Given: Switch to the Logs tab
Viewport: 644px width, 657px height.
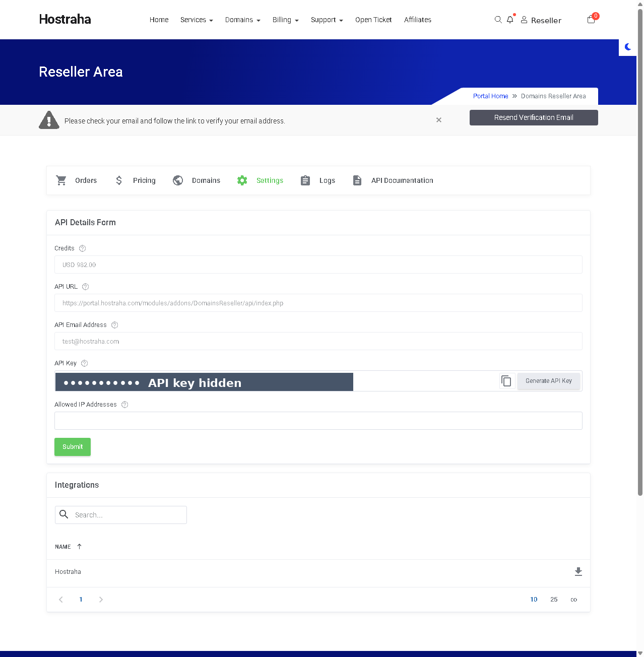Looking at the screenshot, I should point(318,180).
